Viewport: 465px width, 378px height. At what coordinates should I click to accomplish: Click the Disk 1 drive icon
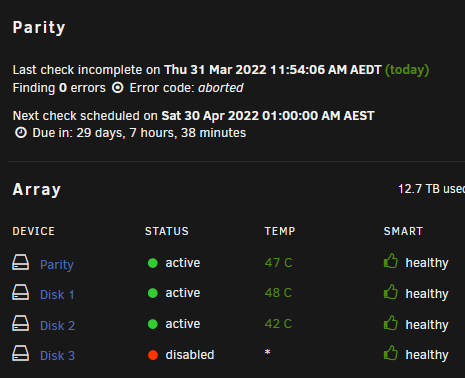pos(20,292)
